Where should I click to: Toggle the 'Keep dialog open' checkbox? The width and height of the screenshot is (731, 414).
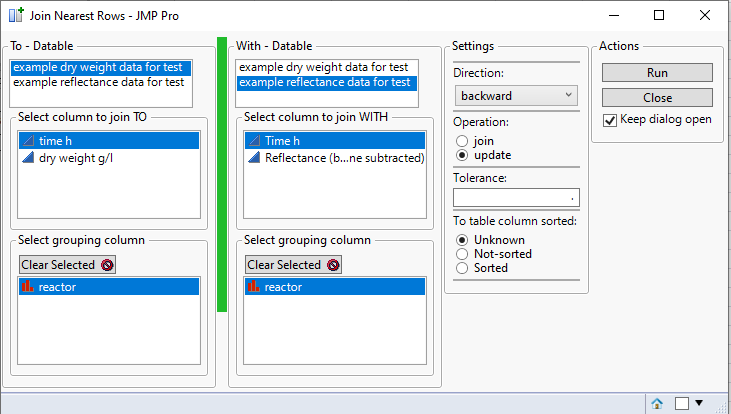(x=610, y=119)
